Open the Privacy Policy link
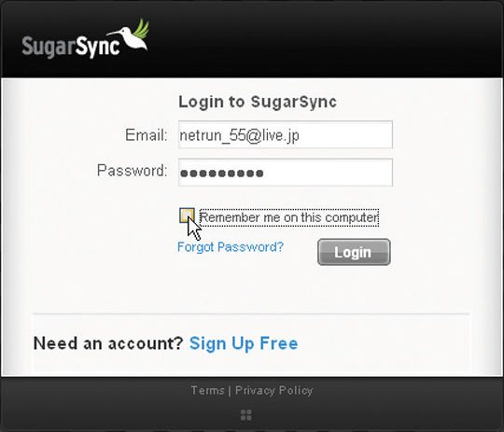Viewport: 504px width, 432px height. coord(273,391)
